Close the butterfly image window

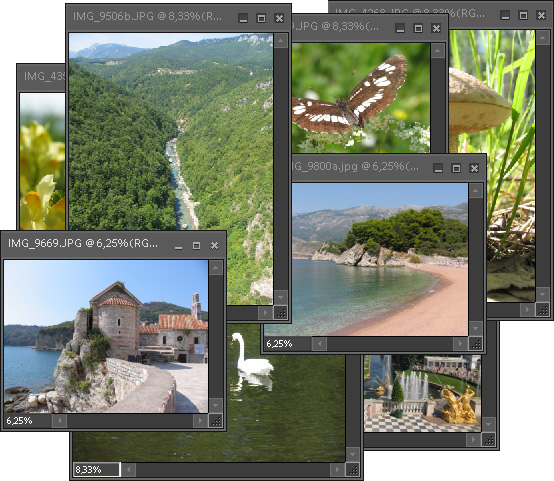tap(436, 28)
